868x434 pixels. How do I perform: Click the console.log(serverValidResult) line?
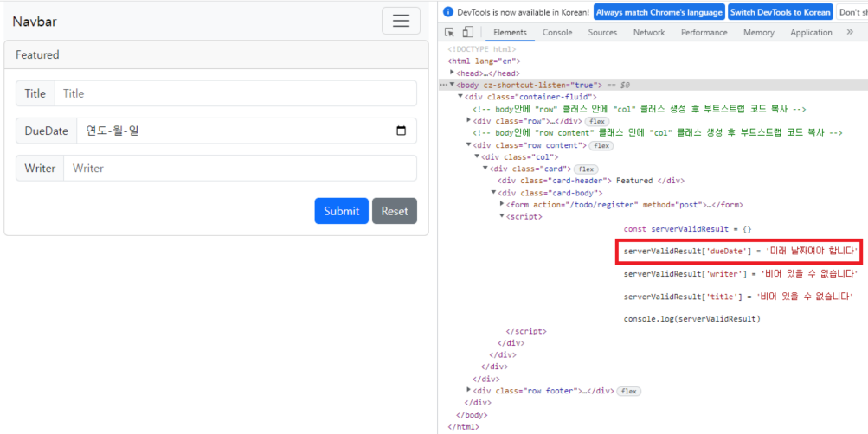click(692, 319)
